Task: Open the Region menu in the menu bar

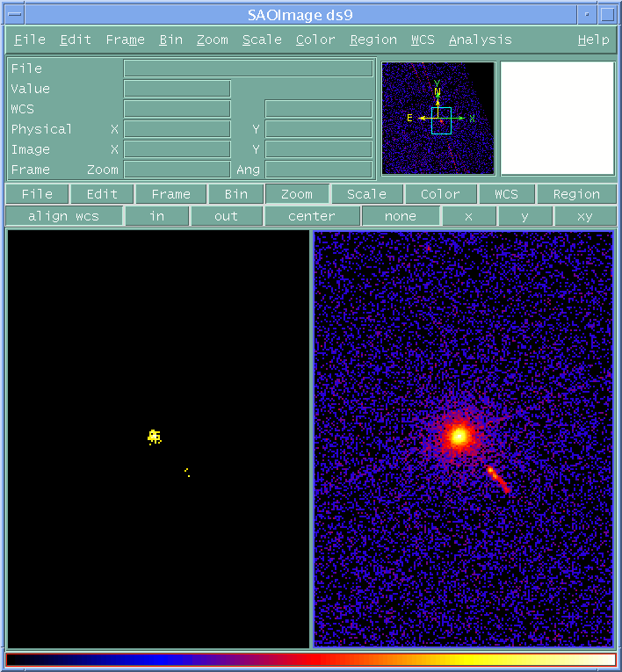Action: [373, 40]
